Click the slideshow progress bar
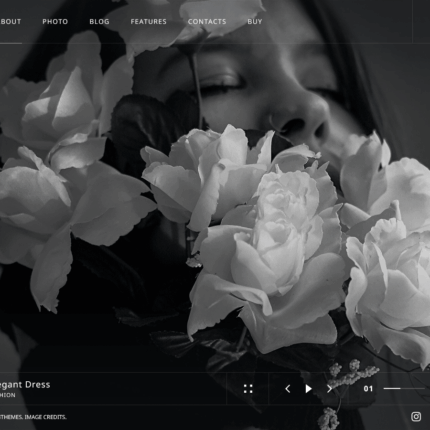430x430 pixels. click(404, 388)
